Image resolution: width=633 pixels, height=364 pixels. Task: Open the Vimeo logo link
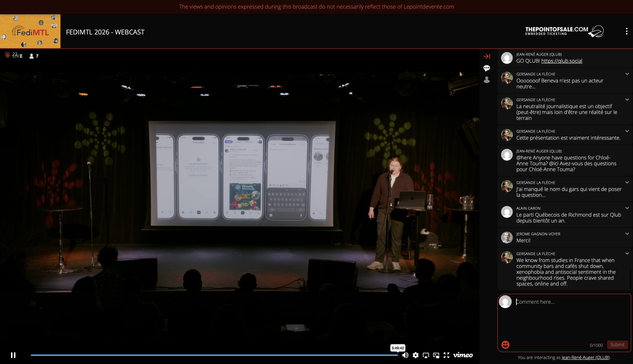click(x=463, y=355)
